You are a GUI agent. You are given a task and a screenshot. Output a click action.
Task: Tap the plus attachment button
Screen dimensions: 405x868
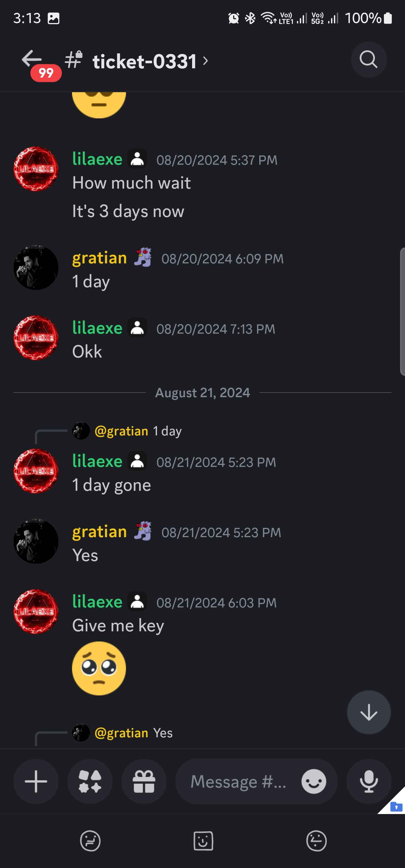click(x=36, y=781)
